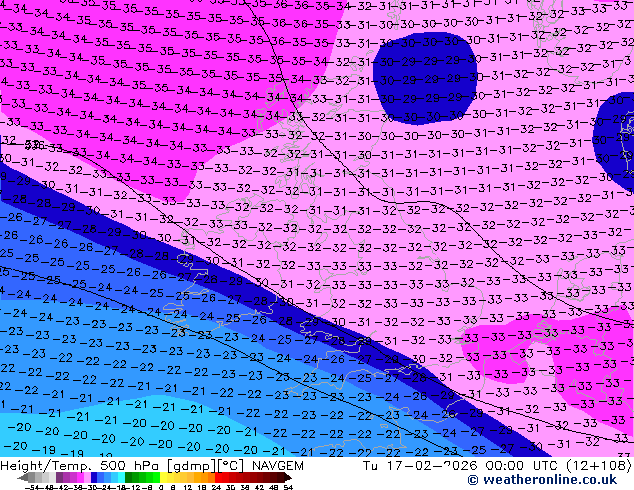Image resolution: width=634 pixels, height=490 pixels.
Task: Click the 'Tu 17-02-2026' date text
Action: [420, 466]
